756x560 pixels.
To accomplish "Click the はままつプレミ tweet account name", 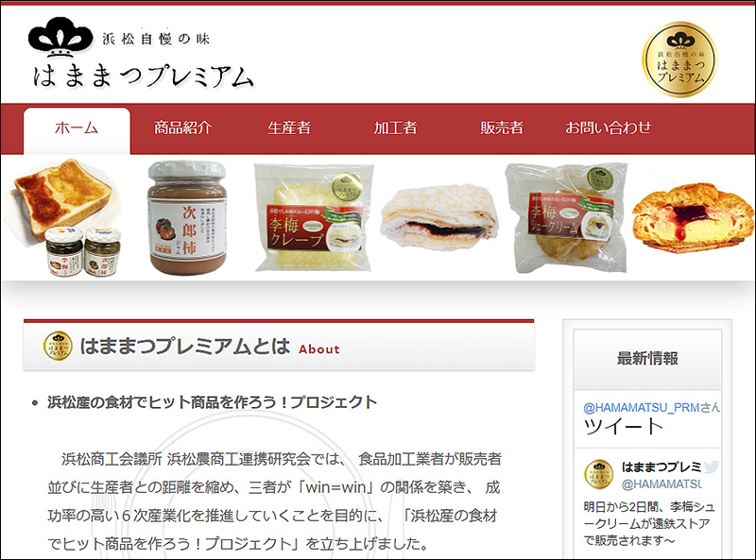I will [661, 467].
